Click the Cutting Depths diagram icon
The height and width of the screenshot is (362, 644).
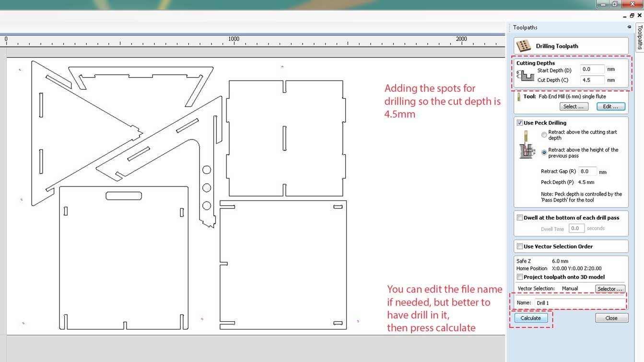525,75
